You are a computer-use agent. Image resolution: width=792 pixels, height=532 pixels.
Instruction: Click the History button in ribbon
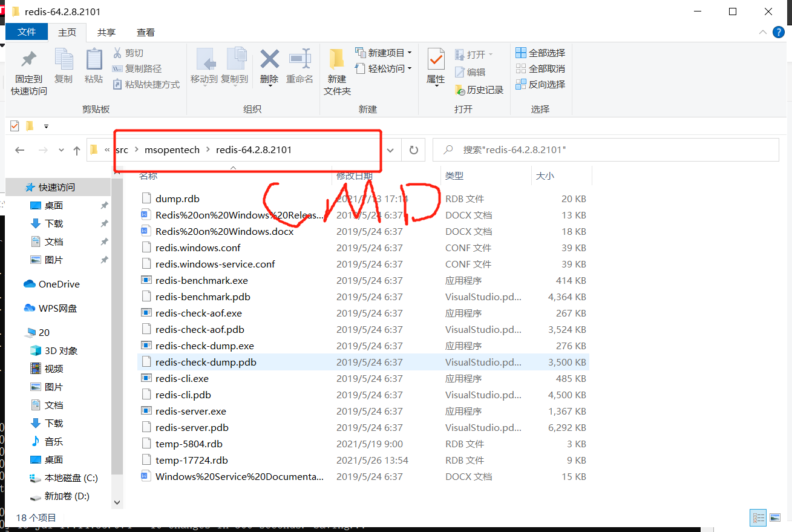coord(479,90)
